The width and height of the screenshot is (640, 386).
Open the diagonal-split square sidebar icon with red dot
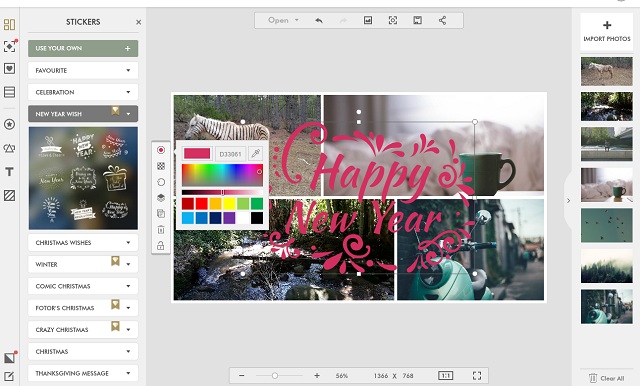tap(9, 358)
